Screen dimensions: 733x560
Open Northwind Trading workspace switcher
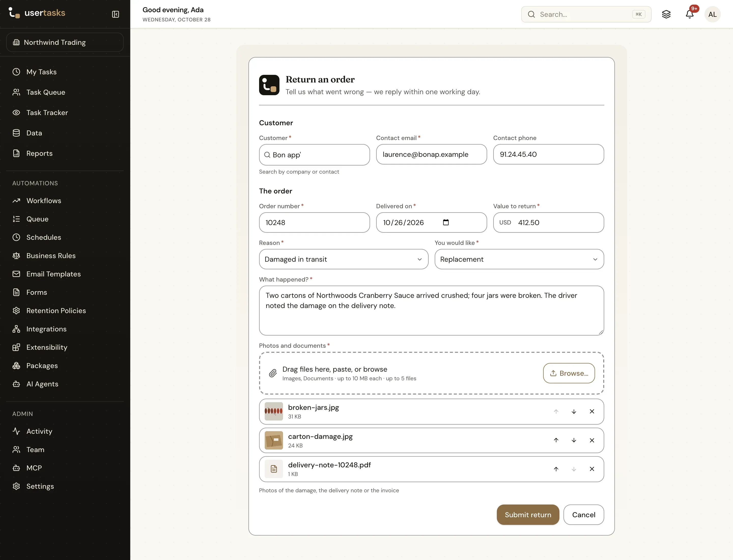(65, 42)
